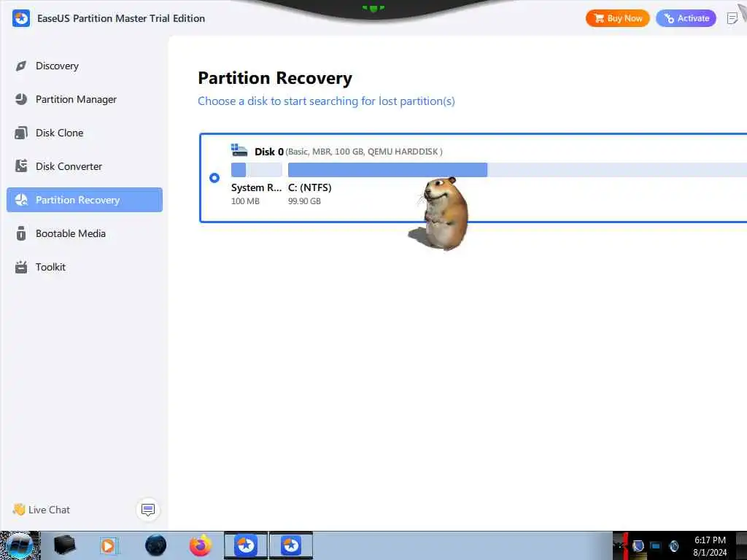Click the Toolkit toolbox icon

21,267
